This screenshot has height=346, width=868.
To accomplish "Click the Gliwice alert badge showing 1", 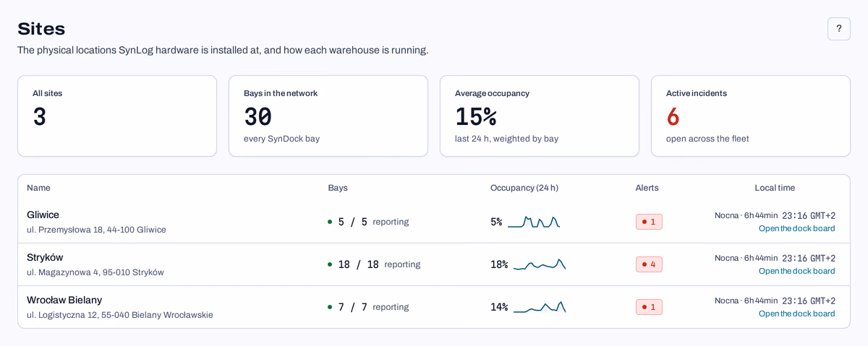I will 649,222.
